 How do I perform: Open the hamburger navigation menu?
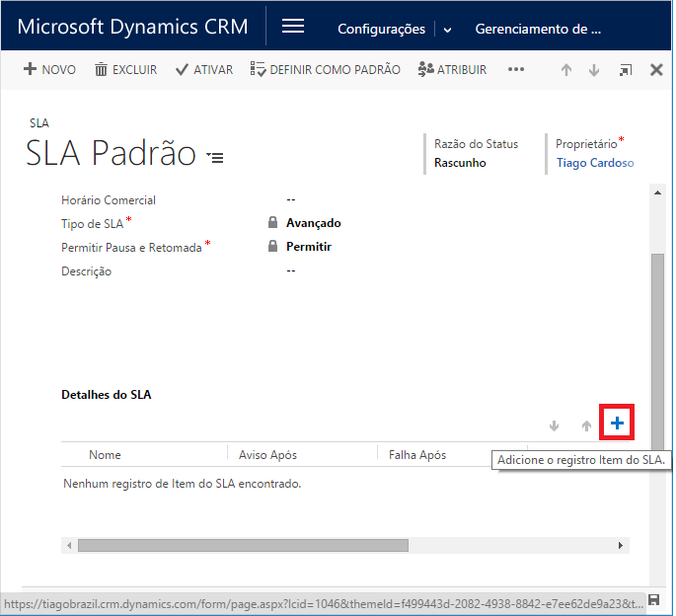(293, 28)
